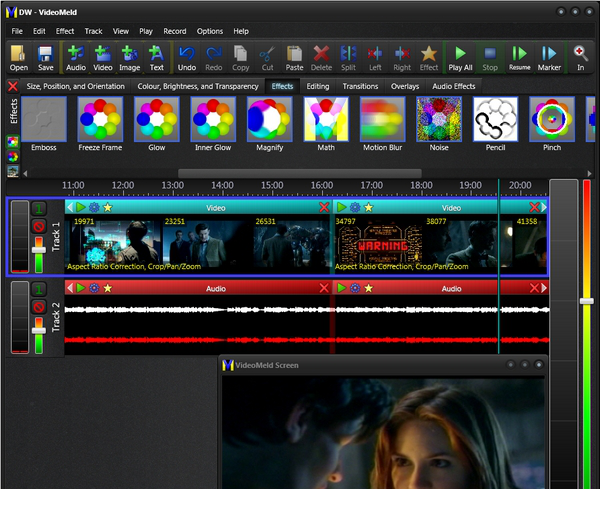Trim right using the Right icon
This screenshot has width=600, height=508.
[402, 58]
